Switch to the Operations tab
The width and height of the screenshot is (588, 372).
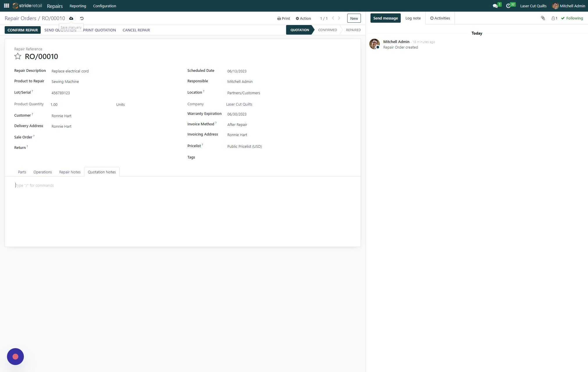pos(42,172)
